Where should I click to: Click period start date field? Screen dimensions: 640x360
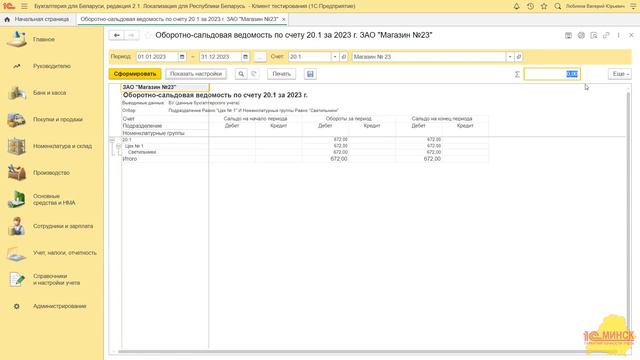click(157, 57)
